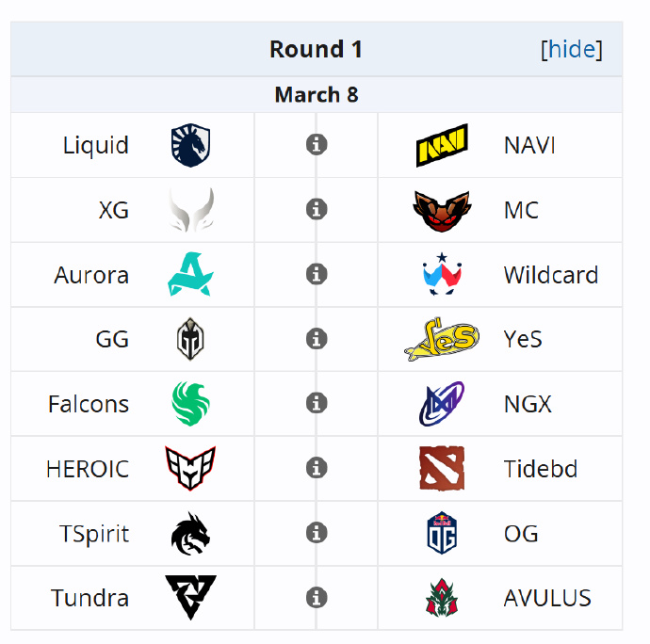Click the HEROIC winged logo
Screen dimensions: 650x644
[190, 468]
